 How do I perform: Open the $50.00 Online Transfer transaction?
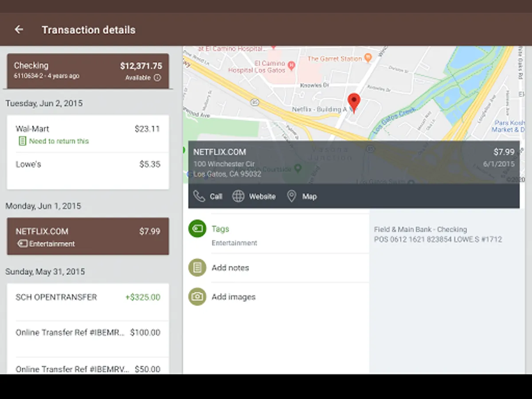[88, 366]
